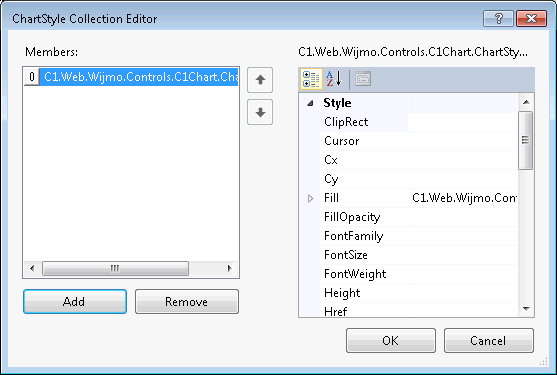Viewport: 557px width, 375px height.
Task: Move selected member down with arrow
Action: coord(260,112)
